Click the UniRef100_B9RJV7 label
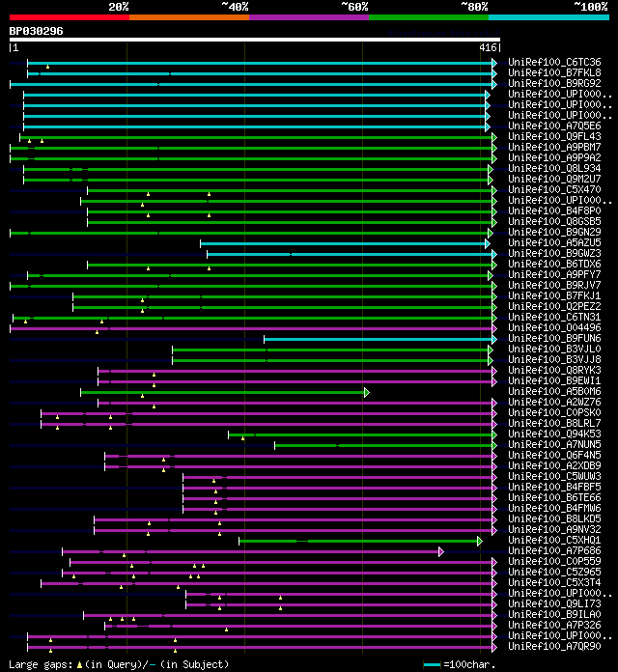 tap(554, 285)
